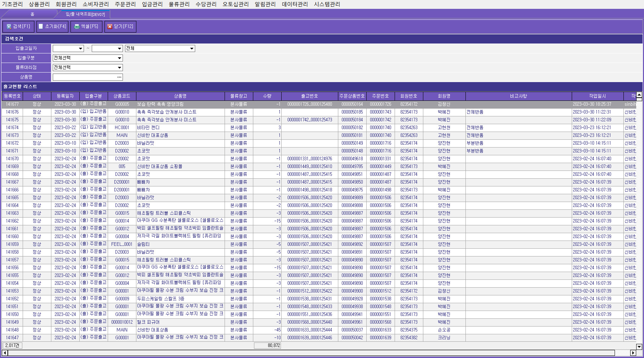Click product code FEEL_0001
This screenshot has height=358, width=644.
click(122, 244)
